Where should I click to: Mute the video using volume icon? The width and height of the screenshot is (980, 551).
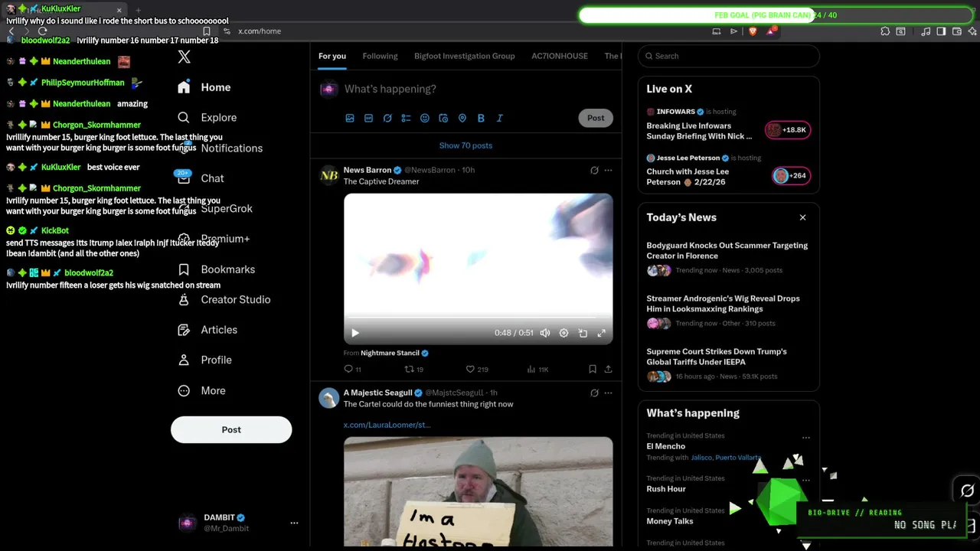545,333
